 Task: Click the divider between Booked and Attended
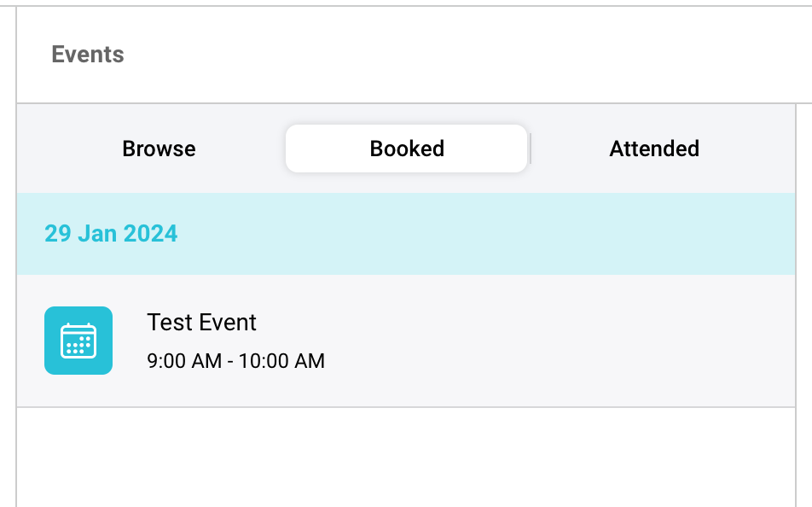point(531,149)
